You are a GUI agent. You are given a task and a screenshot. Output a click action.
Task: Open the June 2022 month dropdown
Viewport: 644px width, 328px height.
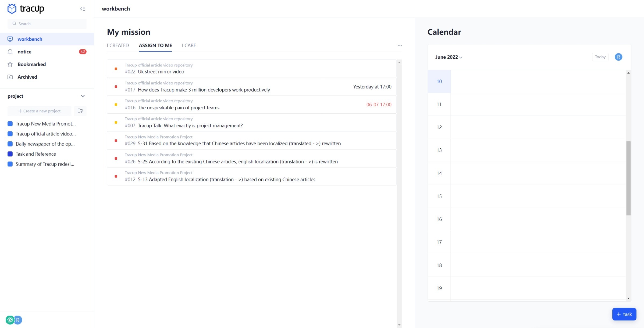tap(449, 57)
